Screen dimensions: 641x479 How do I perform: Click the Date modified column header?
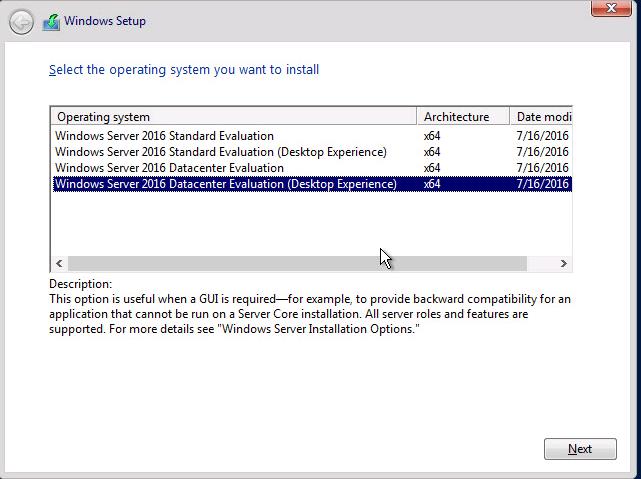[x=541, y=117]
